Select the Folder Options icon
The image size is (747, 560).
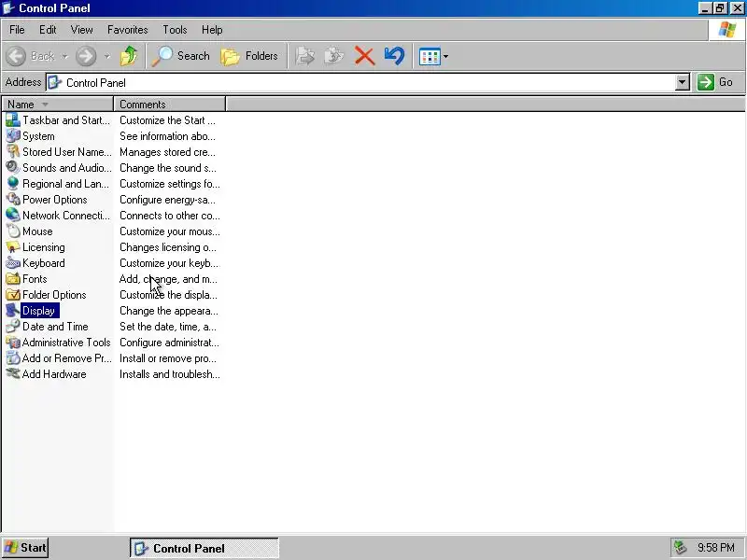13,295
